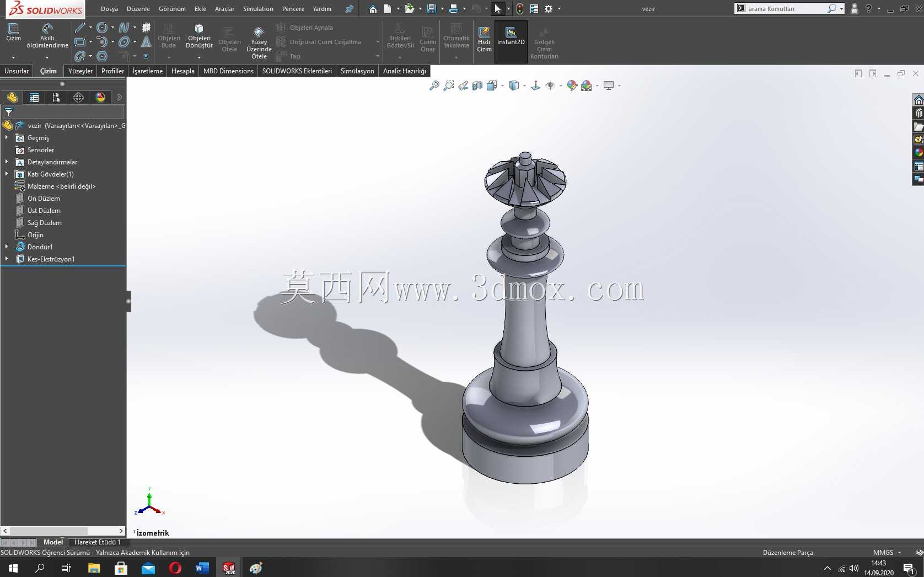
Task: Switch to the Simülasyon tab
Action: click(357, 71)
